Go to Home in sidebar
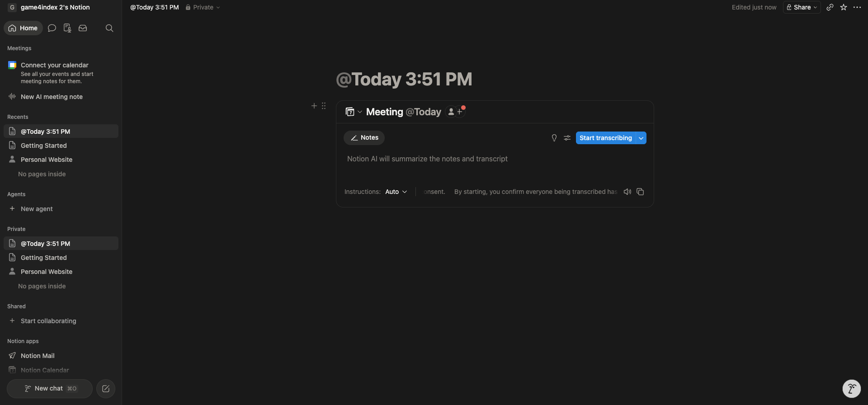 tap(23, 28)
